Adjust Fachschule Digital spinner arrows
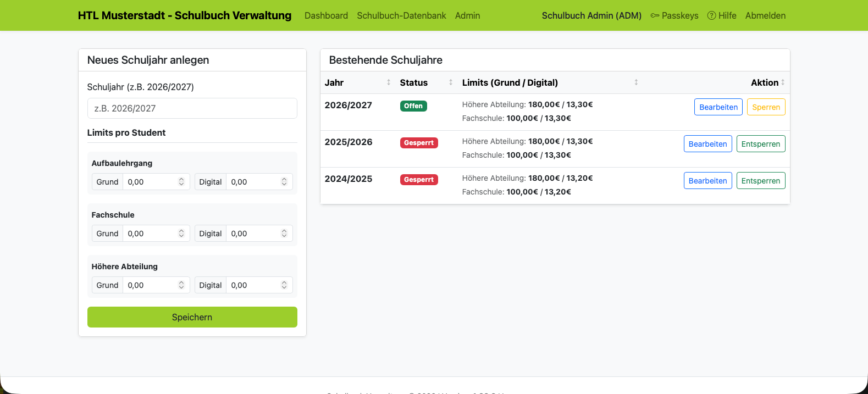868x394 pixels. (x=284, y=234)
